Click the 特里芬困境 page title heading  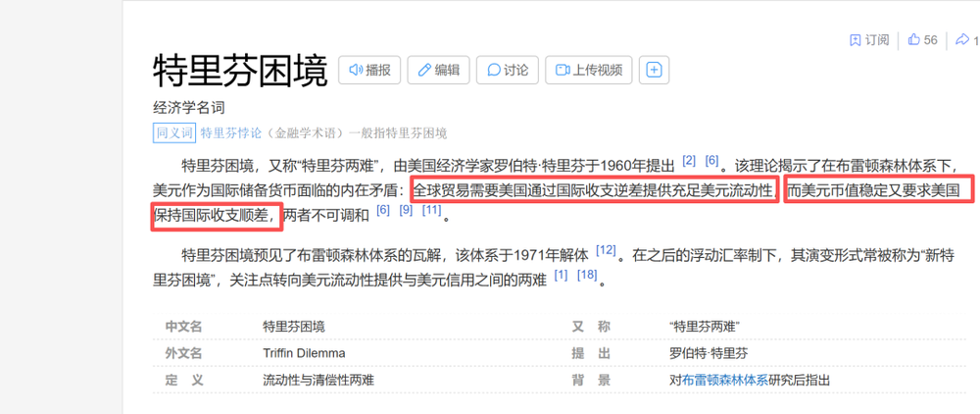pyautogui.click(x=240, y=71)
